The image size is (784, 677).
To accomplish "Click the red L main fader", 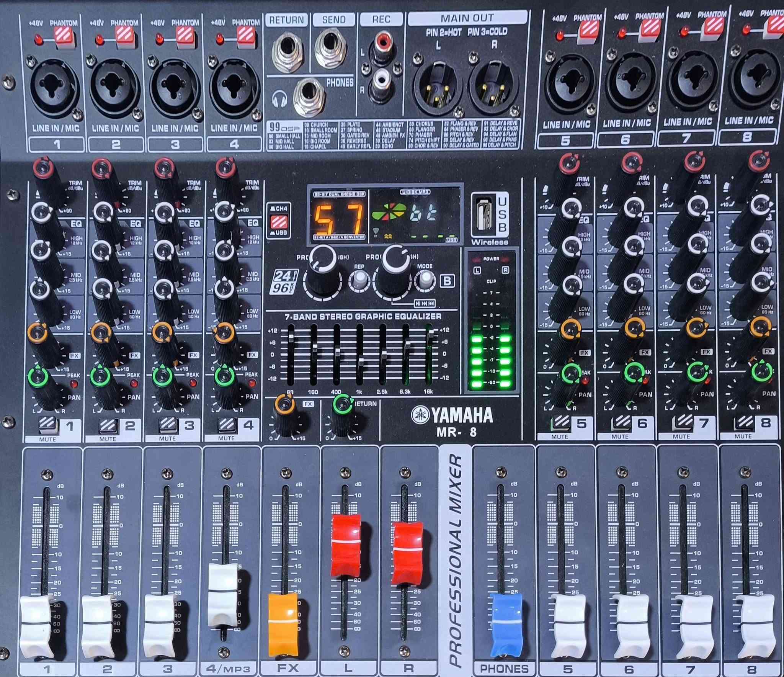I will click(x=346, y=545).
